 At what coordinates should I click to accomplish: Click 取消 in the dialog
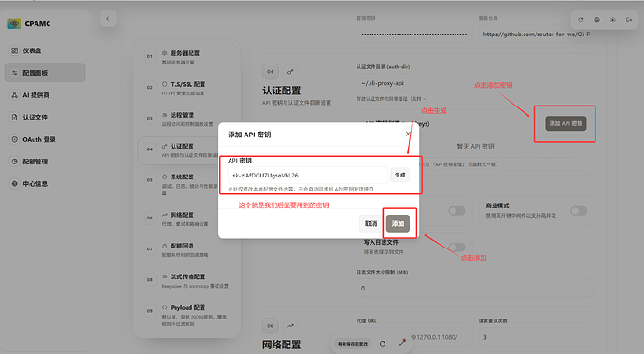coord(371,223)
